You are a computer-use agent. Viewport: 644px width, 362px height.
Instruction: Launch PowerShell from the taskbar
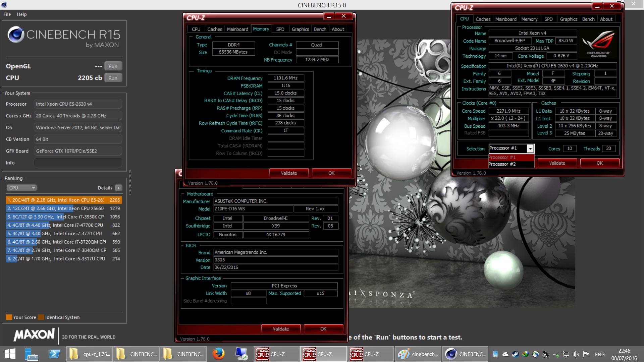54,354
